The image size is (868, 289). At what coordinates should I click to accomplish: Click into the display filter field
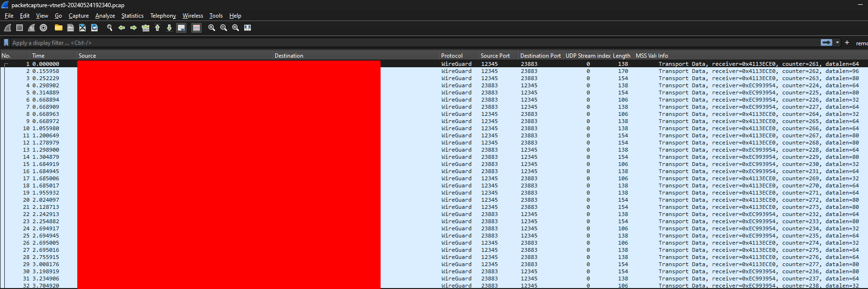click(x=414, y=43)
